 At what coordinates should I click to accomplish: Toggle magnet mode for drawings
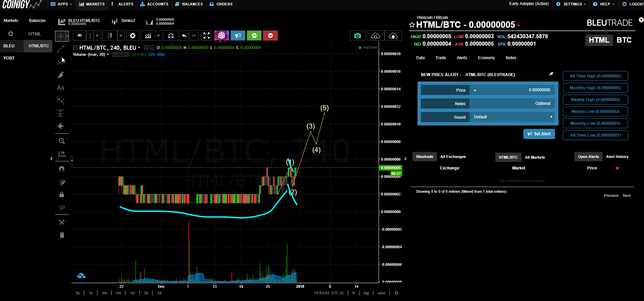coord(62,169)
